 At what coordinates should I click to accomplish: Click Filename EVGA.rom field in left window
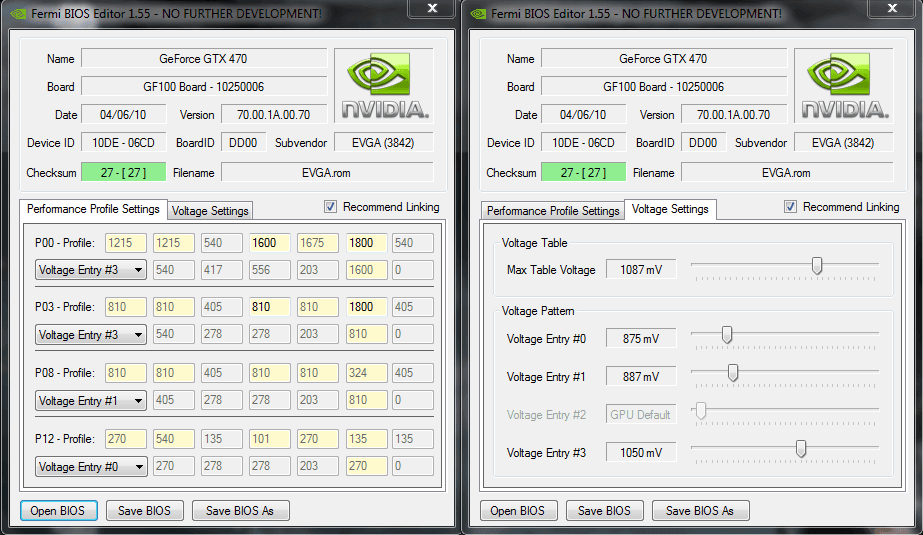tap(327, 172)
